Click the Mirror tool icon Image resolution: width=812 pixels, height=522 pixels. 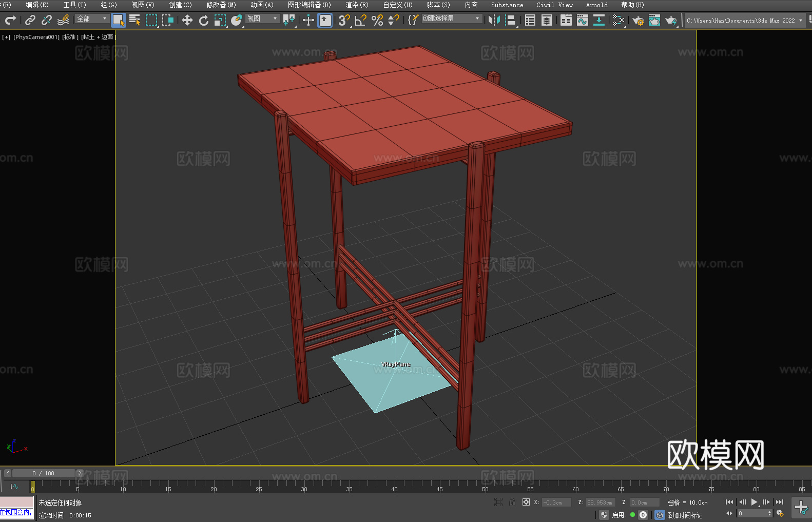click(x=494, y=20)
